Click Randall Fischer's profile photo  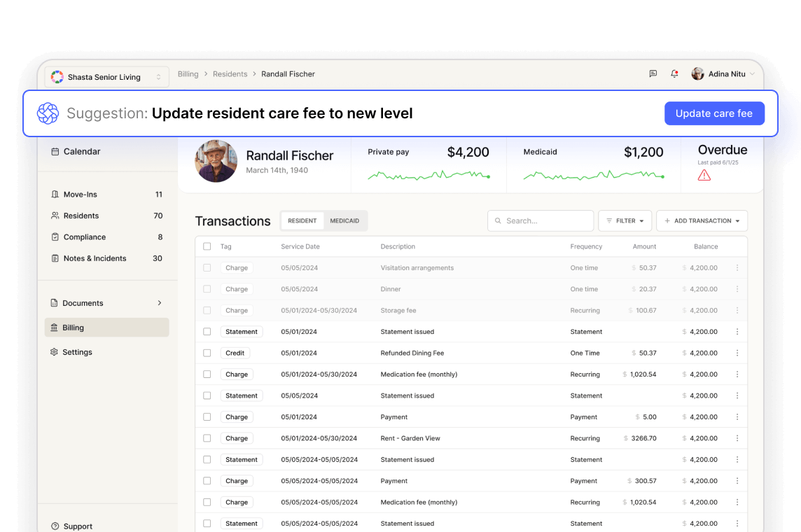pyautogui.click(x=216, y=161)
